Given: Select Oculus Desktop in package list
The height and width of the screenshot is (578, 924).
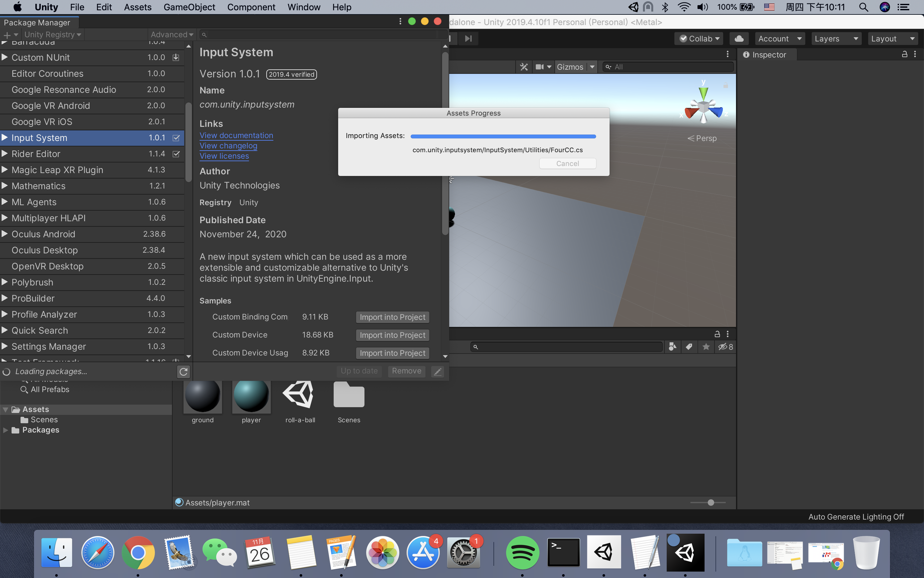Looking at the screenshot, I should [92, 250].
